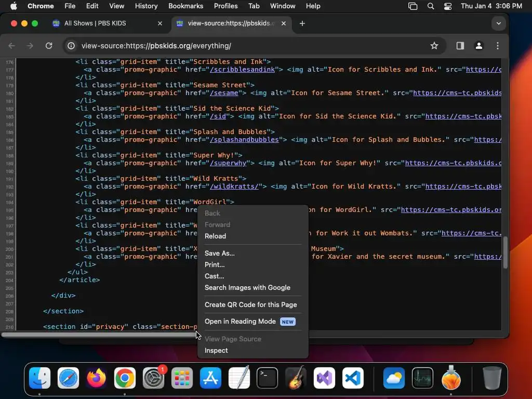Click the Stage Manager icon in menu bar

413,6
